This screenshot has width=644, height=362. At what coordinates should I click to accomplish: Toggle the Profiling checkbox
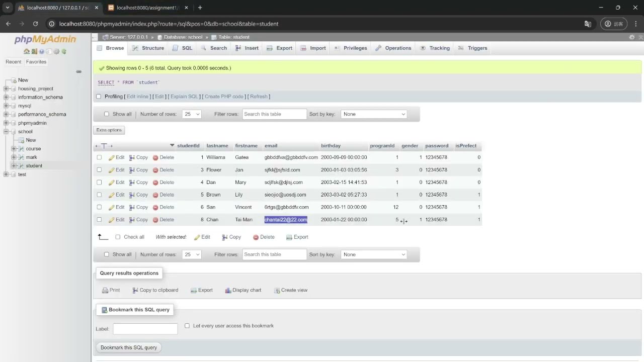[x=99, y=97]
